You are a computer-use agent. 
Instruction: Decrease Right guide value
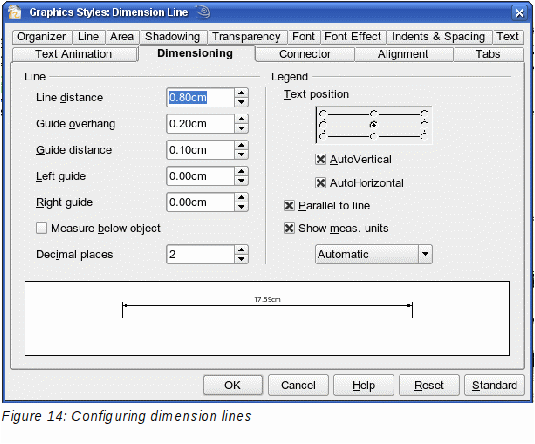click(241, 207)
